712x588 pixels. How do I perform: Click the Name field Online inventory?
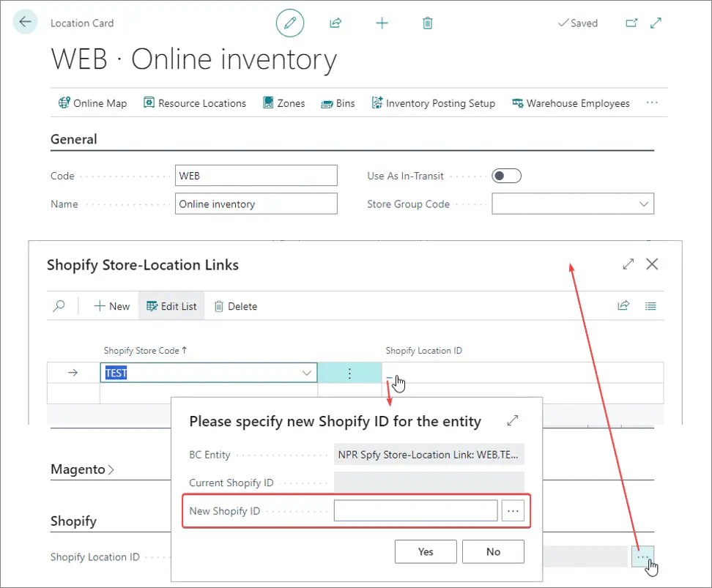[256, 204]
